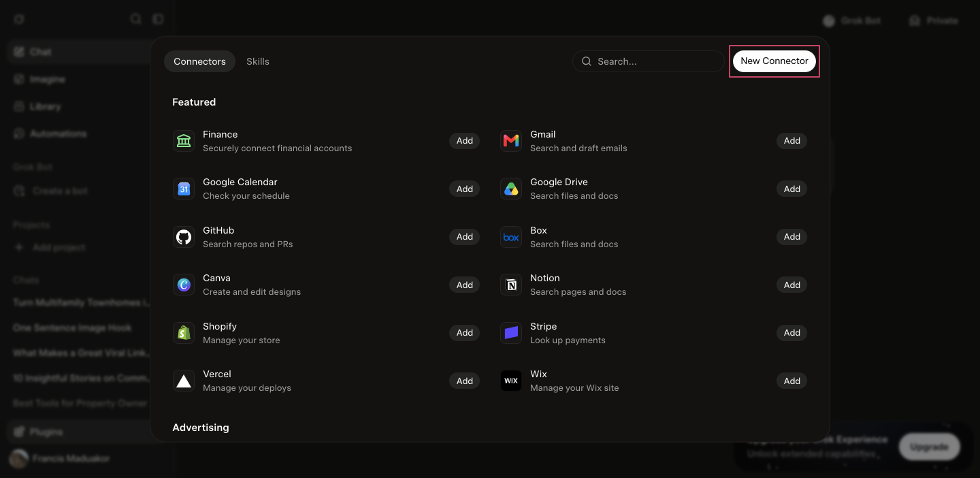Image resolution: width=980 pixels, height=478 pixels.
Task: Click the 'Look up payments' description
Action: 568,340
